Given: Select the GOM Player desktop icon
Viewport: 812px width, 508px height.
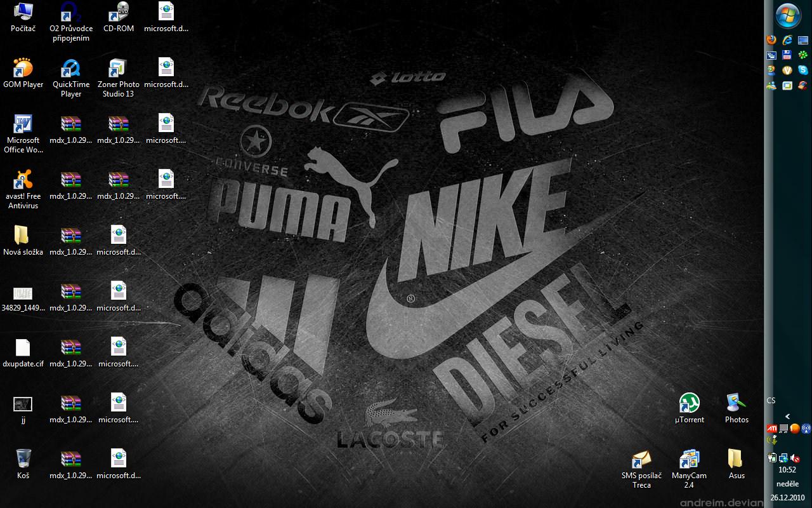Looking at the screenshot, I should [23, 74].
